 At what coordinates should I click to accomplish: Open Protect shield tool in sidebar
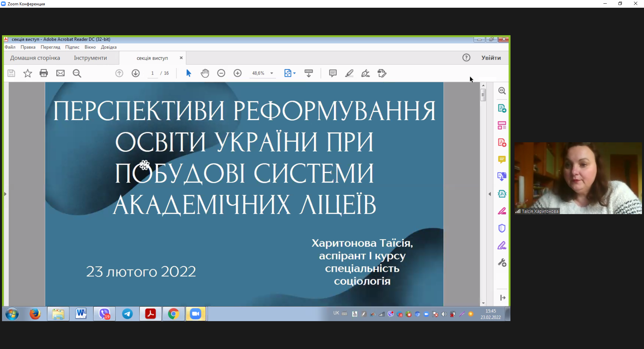502,228
